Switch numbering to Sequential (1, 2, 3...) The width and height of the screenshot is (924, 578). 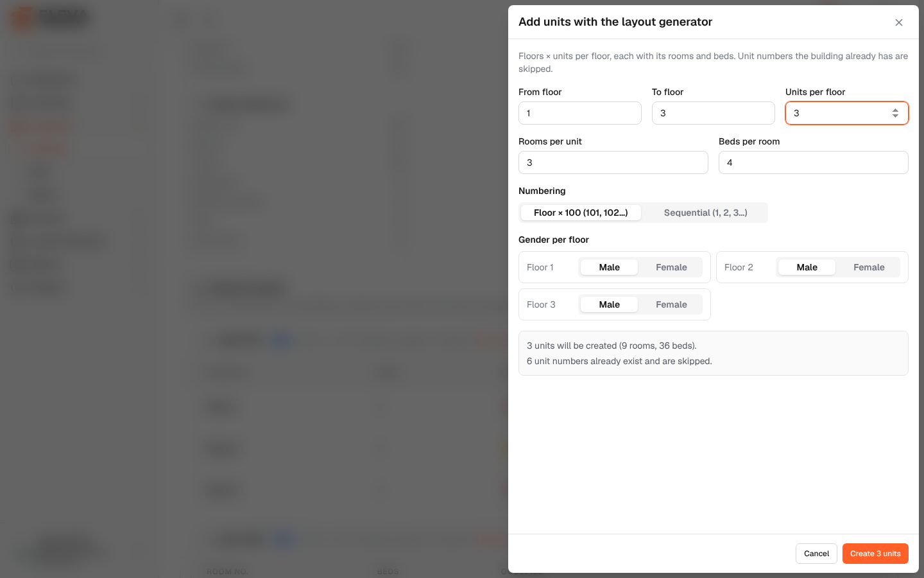pos(706,213)
